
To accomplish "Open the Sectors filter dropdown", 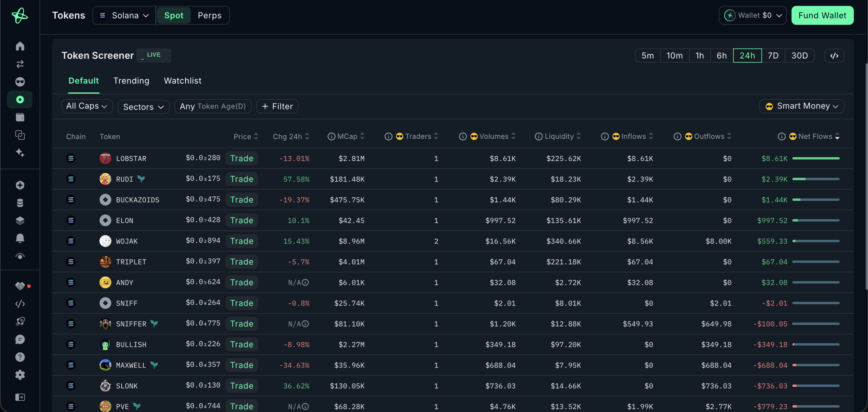I will pyautogui.click(x=143, y=107).
